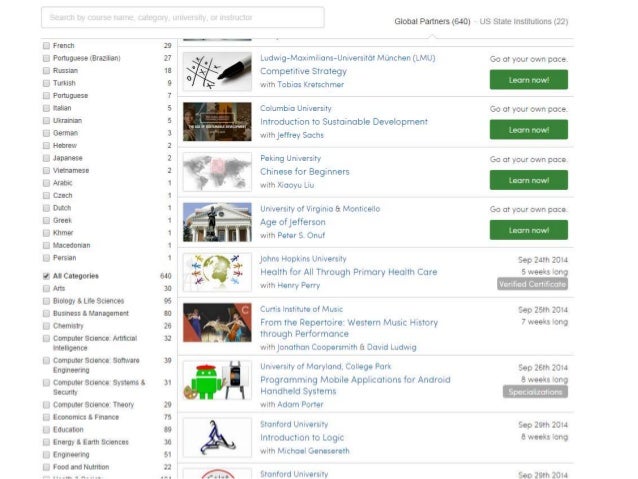Image resolution: width=638 pixels, height=479 pixels.
Task: Check the Business & Management filter
Action: coord(46,313)
